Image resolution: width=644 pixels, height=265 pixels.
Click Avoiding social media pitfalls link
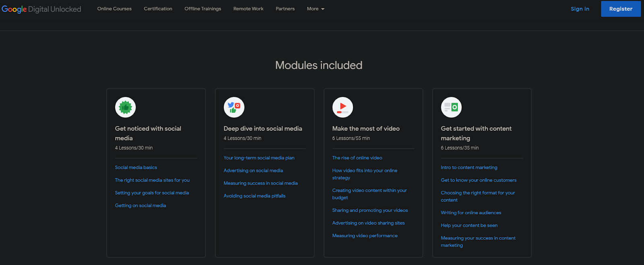254,196
